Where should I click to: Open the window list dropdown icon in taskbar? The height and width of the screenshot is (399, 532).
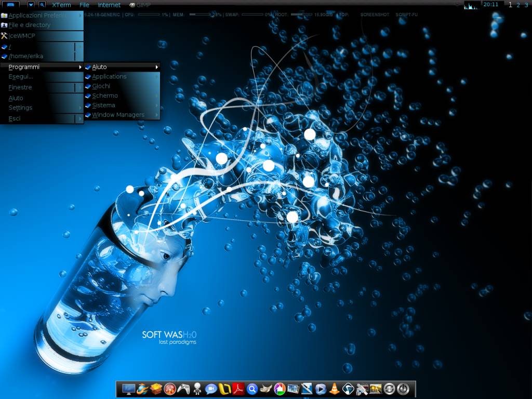tap(31, 5)
